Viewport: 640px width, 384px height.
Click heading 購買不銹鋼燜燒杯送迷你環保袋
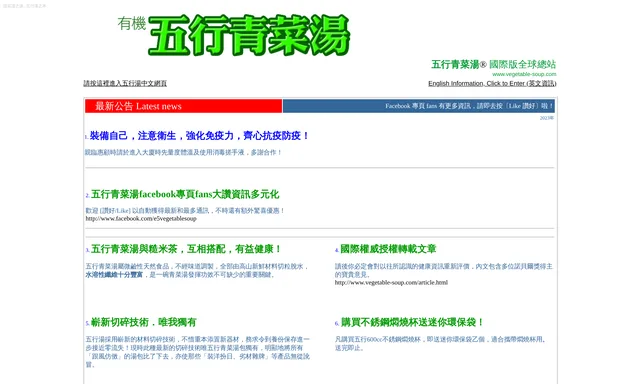pyautogui.click(x=412, y=322)
